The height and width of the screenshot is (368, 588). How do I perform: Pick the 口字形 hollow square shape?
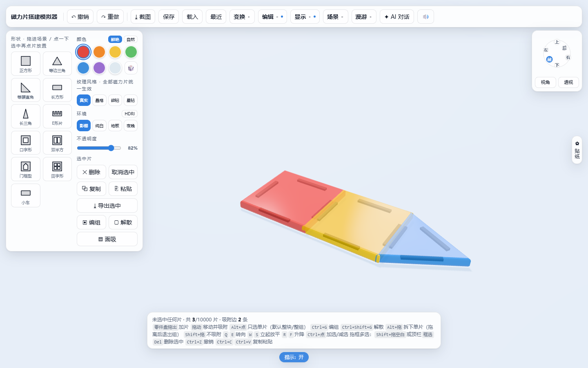[x=26, y=143]
